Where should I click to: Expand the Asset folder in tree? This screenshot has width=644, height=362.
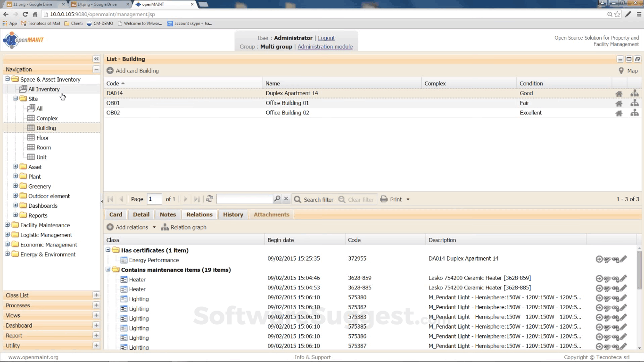(x=16, y=167)
